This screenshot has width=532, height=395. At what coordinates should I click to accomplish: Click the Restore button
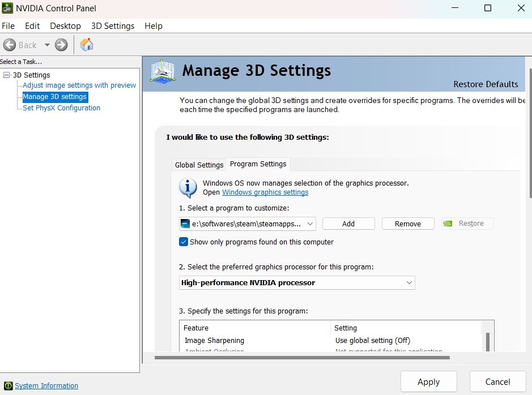click(467, 224)
